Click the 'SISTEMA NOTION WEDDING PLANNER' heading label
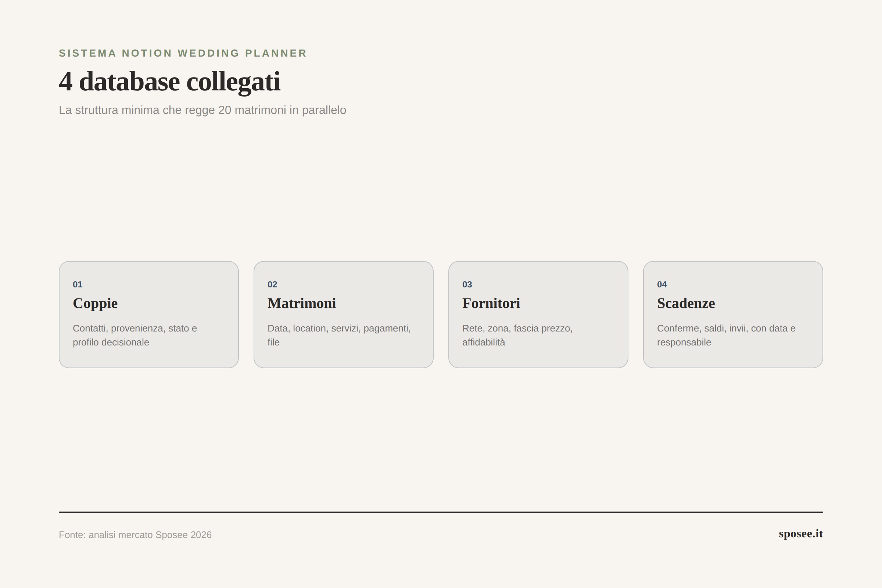 tap(183, 53)
